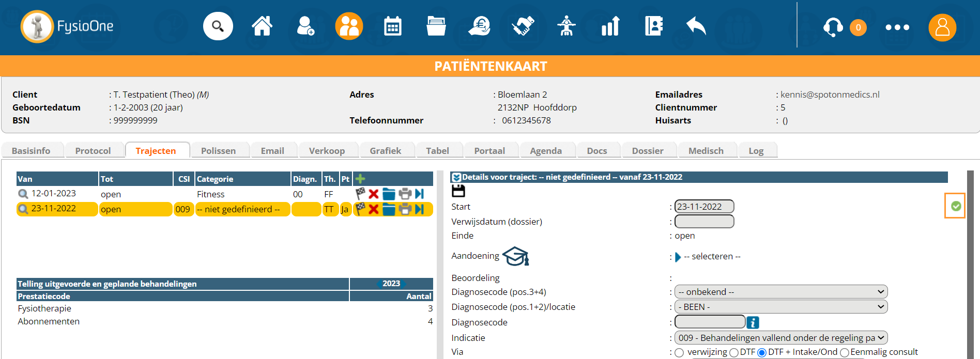
Task: Click the kennis@spotonmedics.nl email address
Action: click(x=830, y=95)
